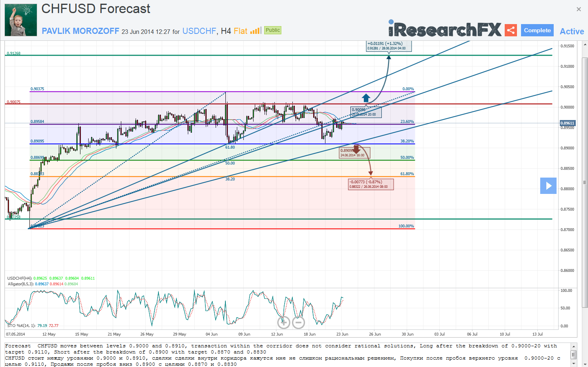Click the description box scrollbar thumb
Screen dimensions: 588x367
coord(573,354)
